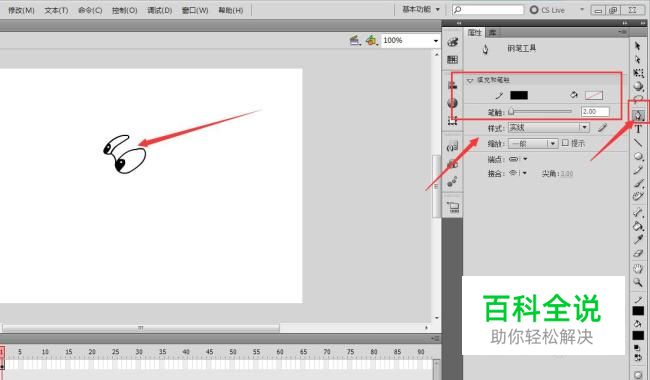Open the 控制(O) menu
Screen dimensions: 650x380
click(x=124, y=10)
